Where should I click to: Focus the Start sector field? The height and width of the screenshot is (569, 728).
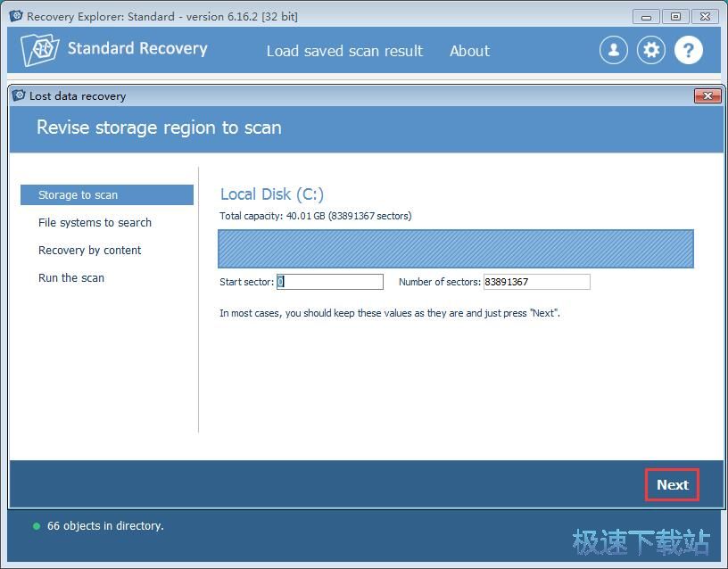tap(329, 282)
